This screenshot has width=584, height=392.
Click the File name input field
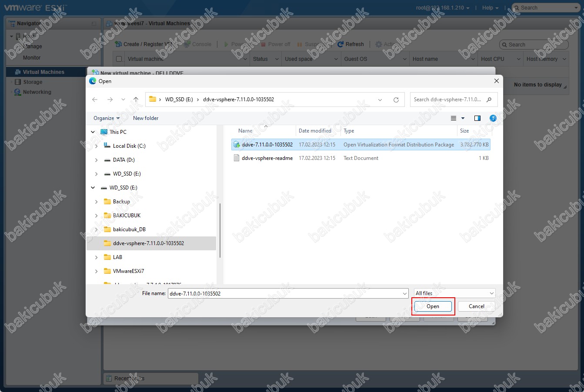pyautogui.click(x=285, y=293)
